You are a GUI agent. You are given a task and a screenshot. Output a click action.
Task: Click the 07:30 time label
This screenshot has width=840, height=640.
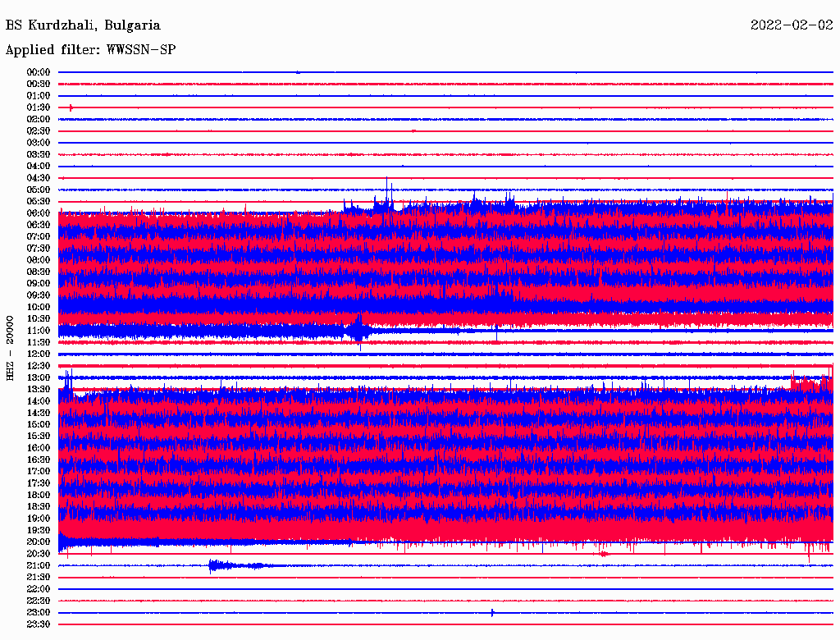tap(39, 248)
